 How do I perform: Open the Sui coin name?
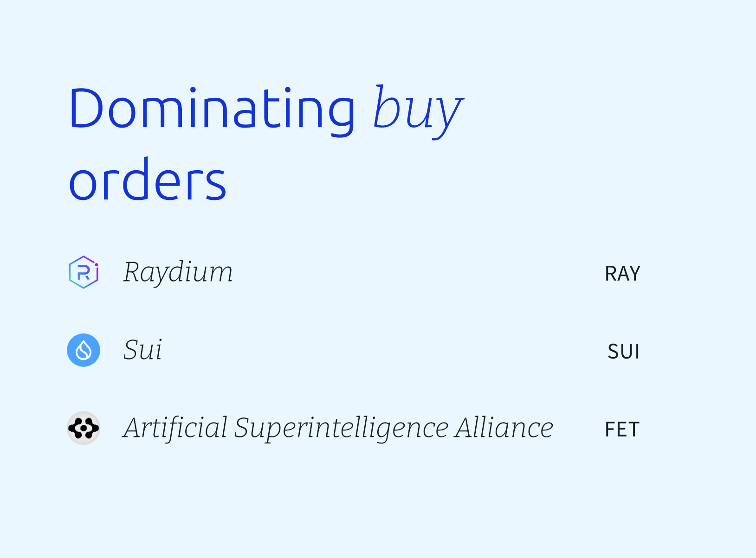coord(142,350)
